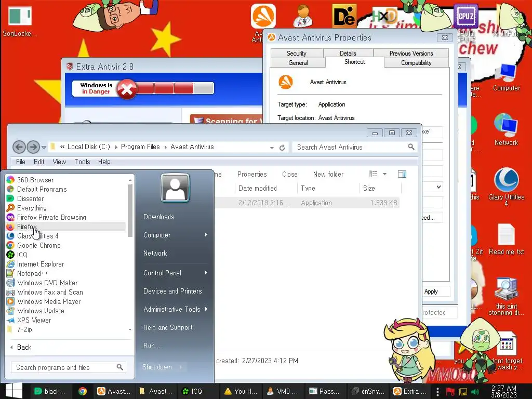Refresh the Avast Antivirus folder view
This screenshot has height=399, width=532.
click(x=282, y=148)
